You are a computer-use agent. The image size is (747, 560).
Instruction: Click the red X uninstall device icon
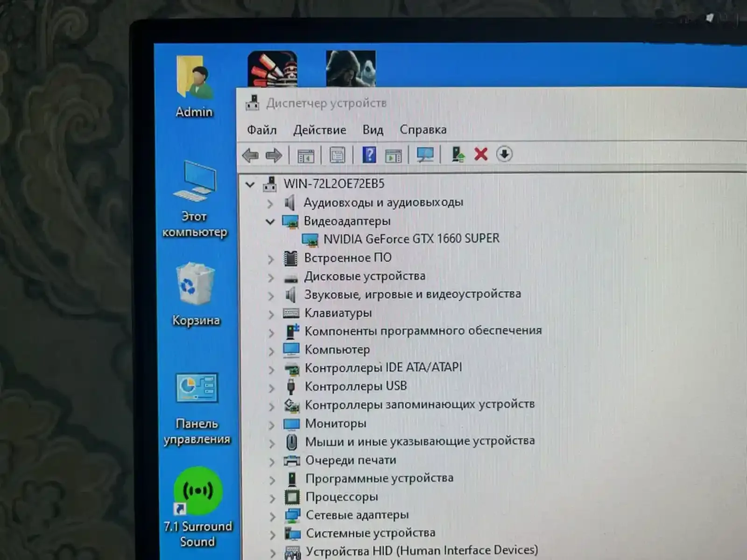coord(481,154)
